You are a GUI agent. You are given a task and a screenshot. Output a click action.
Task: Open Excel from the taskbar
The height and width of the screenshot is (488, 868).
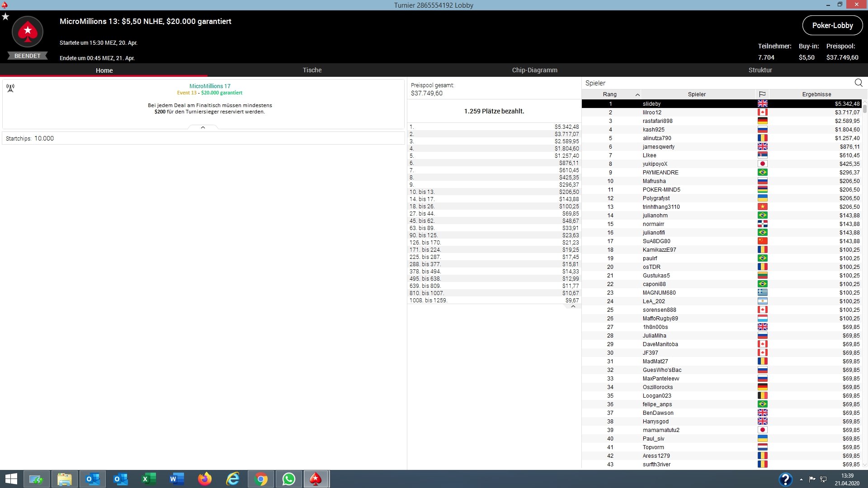tap(149, 479)
